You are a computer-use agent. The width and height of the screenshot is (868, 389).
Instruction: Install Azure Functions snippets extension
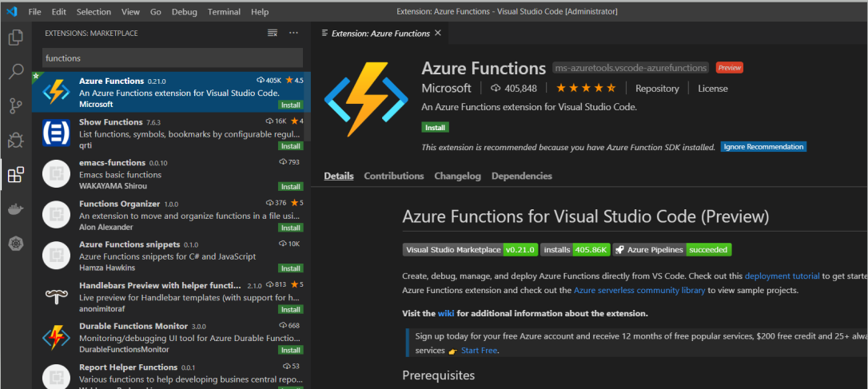click(x=291, y=268)
